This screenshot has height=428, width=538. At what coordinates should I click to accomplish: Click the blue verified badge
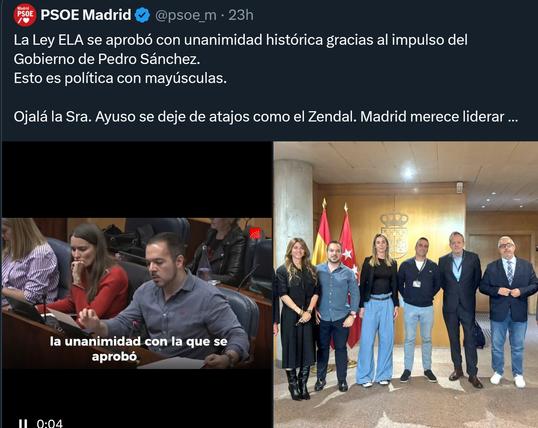pyautogui.click(x=142, y=15)
